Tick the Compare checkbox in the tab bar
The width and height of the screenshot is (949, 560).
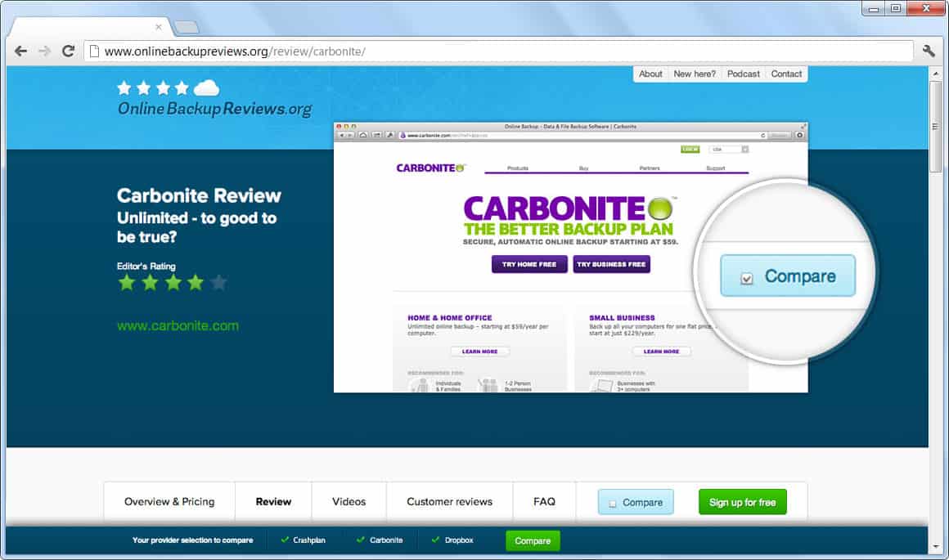pyautogui.click(x=613, y=503)
